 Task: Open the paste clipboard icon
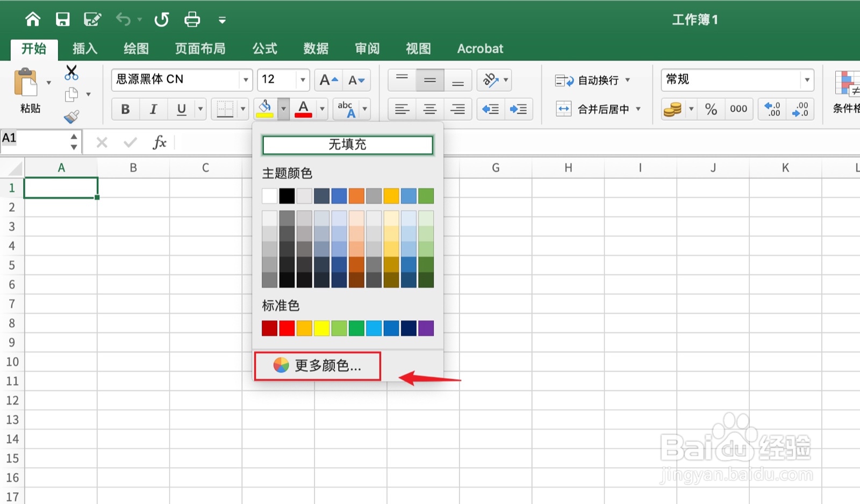tap(26, 83)
